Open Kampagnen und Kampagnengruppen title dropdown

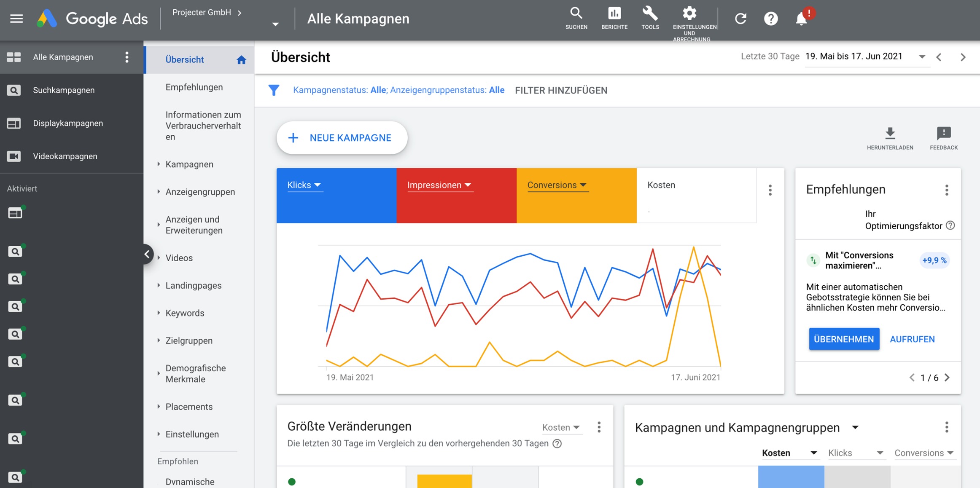click(x=855, y=427)
